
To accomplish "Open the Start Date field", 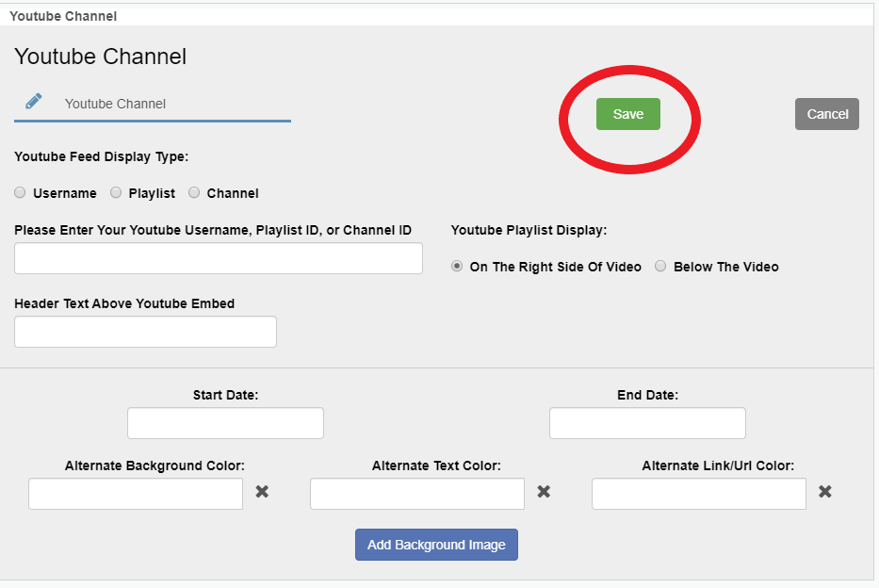I will coord(225,423).
